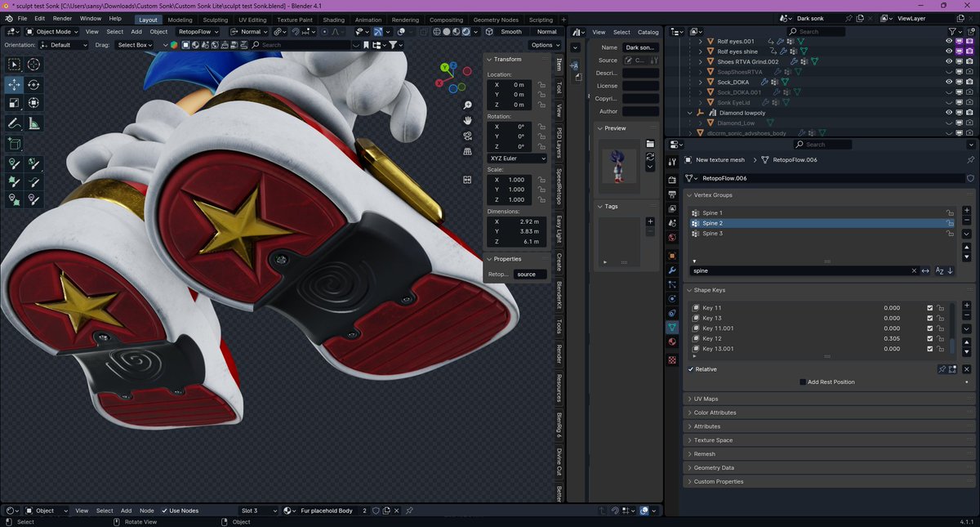
Task: Toggle Use Nodes checkbox
Action: coord(163,511)
